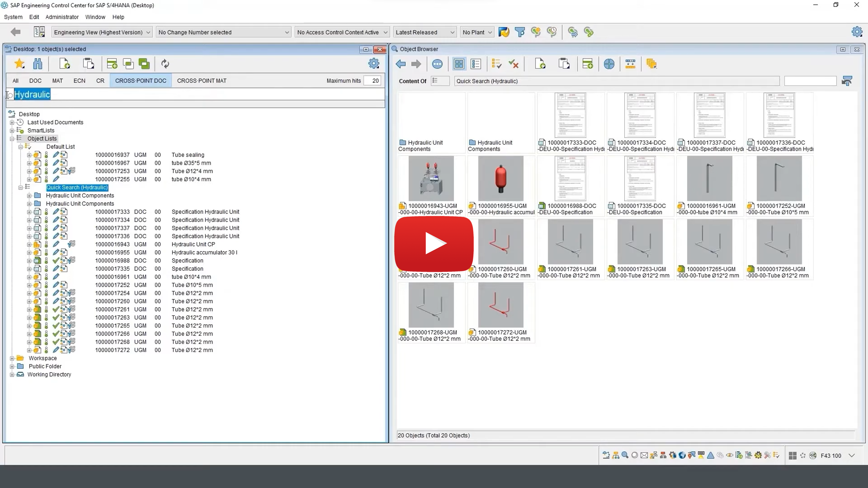Open the Help menu
The image size is (868, 488).
pos(118,17)
